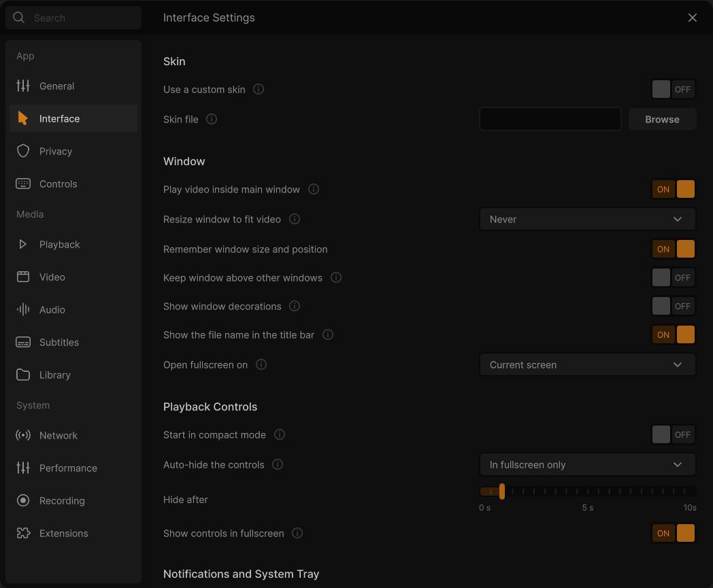The height and width of the screenshot is (588, 713).
Task: Click the Controls keyboard icon
Action: coord(23,184)
